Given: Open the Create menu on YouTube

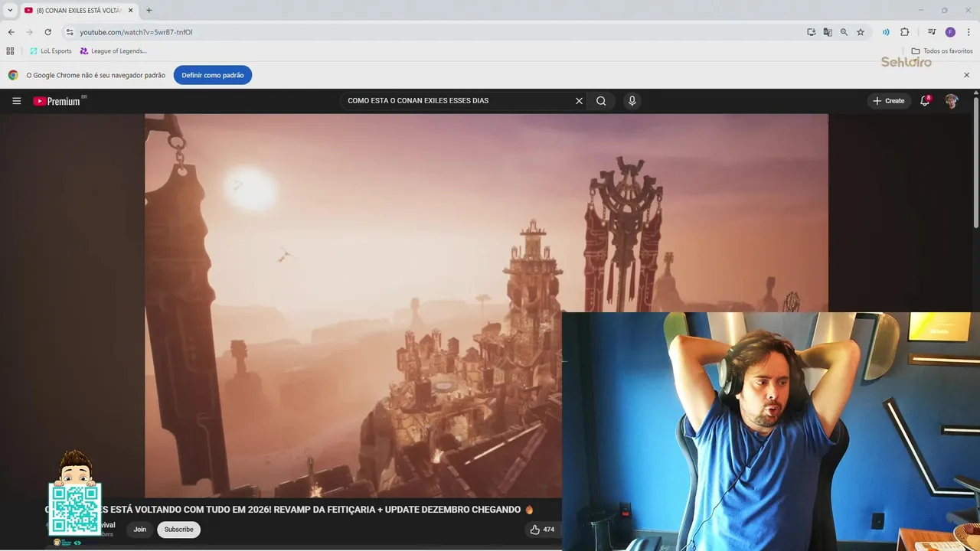Looking at the screenshot, I should [x=889, y=101].
